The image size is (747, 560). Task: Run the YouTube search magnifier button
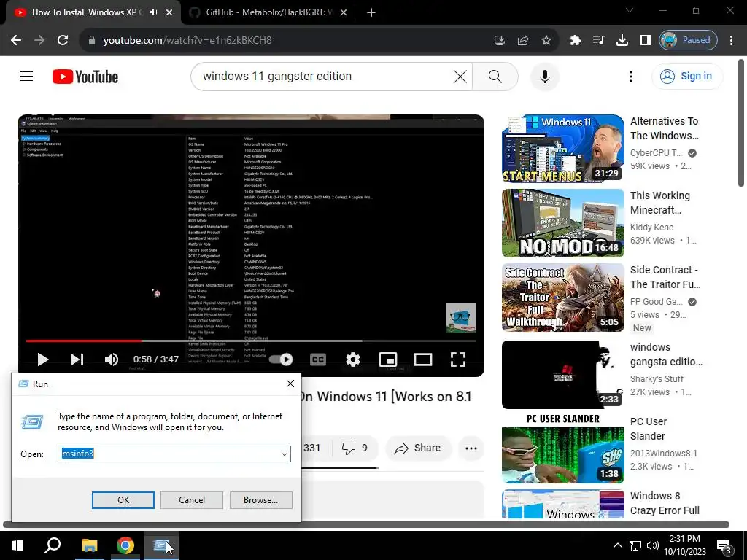(495, 76)
